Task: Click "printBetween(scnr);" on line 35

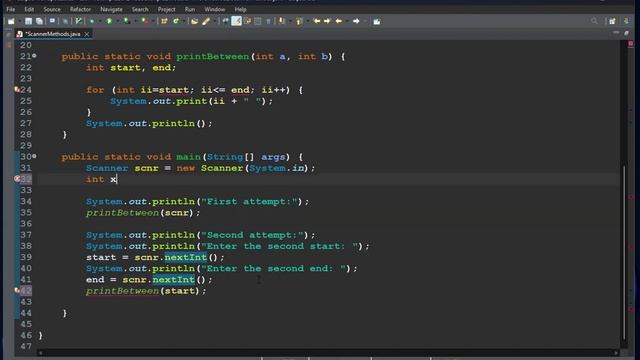Action: click(x=143, y=213)
